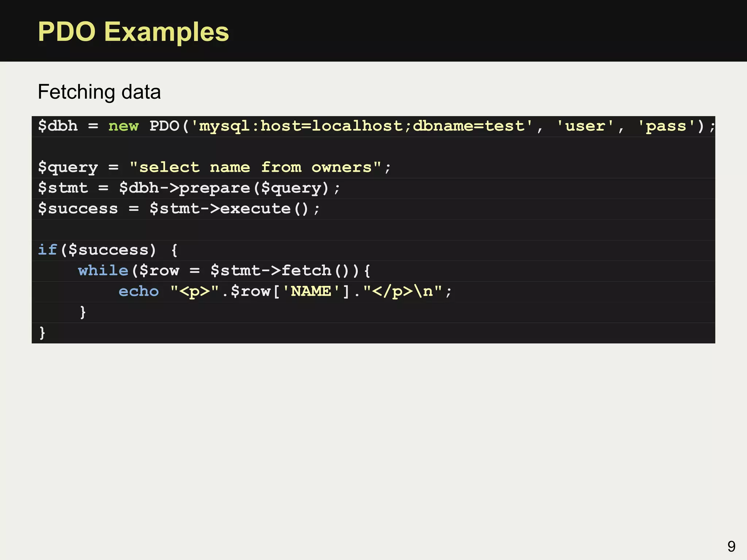
Task: Click the green 'new' keyword
Action: (123, 126)
